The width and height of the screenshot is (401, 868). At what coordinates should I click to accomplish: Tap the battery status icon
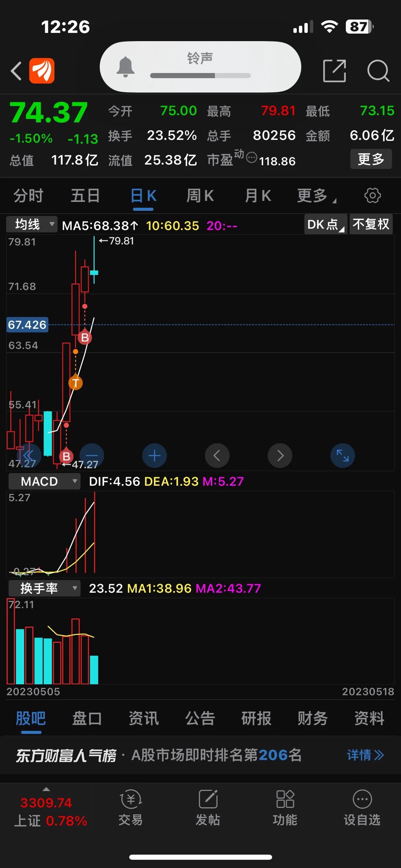click(360, 27)
